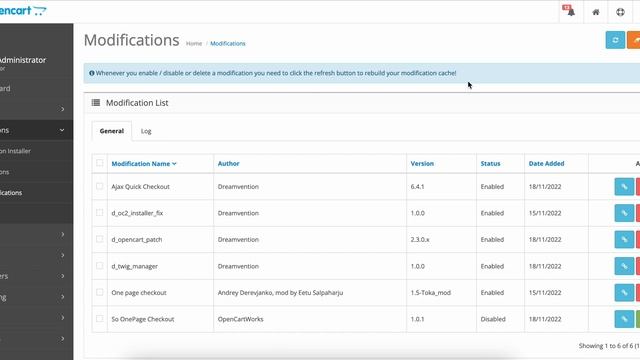Sort by Modification Name column
The width and height of the screenshot is (640, 360).
click(x=144, y=164)
